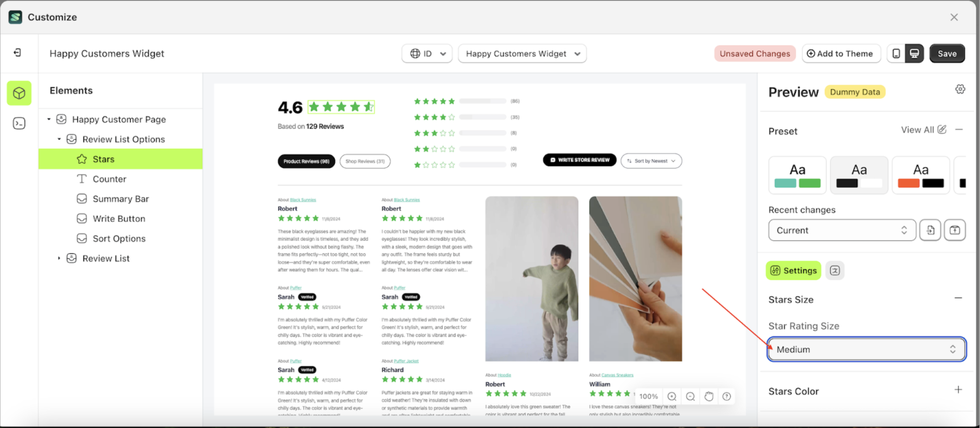The height and width of the screenshot is (428, 980).
Task: Click Add to Theme button
Action: (x=840, y=53)
